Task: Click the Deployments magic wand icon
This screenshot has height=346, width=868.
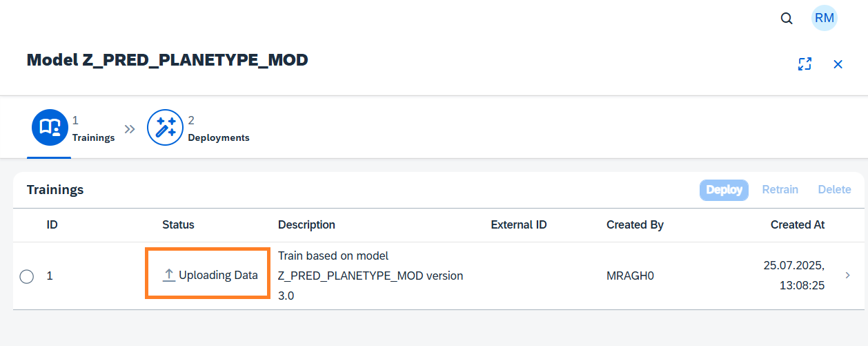Action: pos(166,128)
